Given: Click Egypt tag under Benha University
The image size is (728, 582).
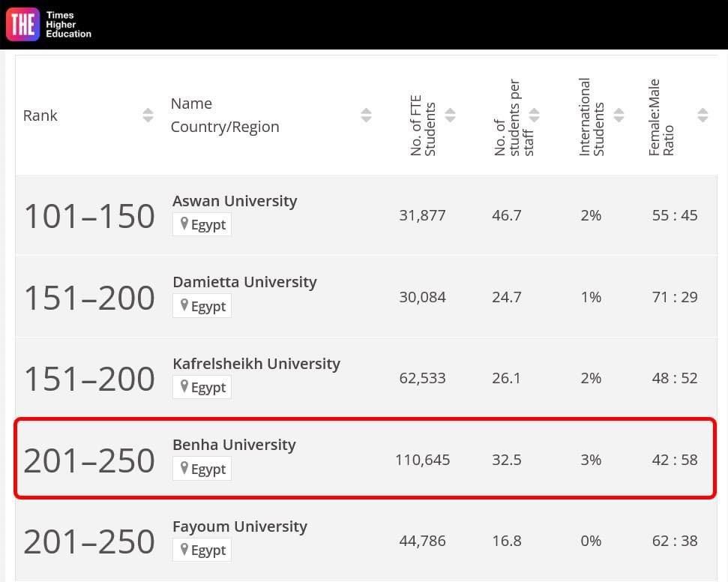Looking at the screenshot, I should click(x=202, y=469).
